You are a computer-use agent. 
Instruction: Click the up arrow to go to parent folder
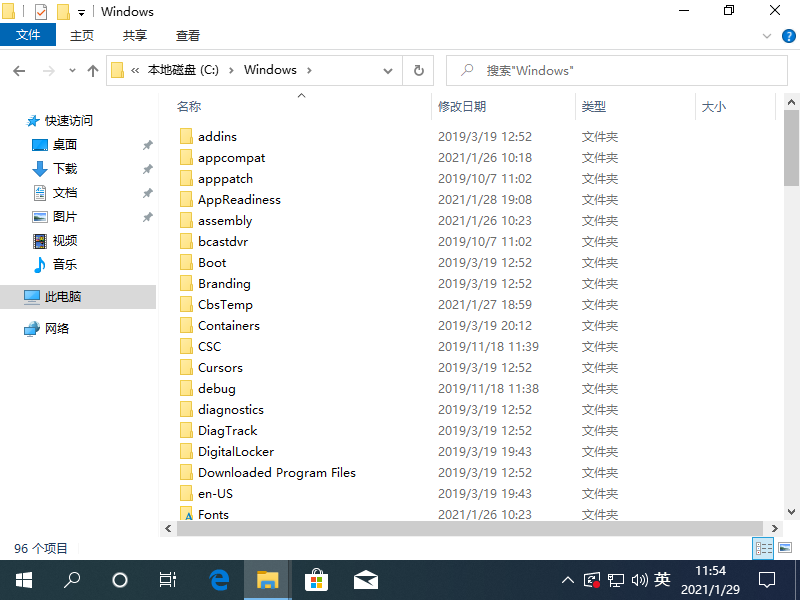tap(93, 70)
